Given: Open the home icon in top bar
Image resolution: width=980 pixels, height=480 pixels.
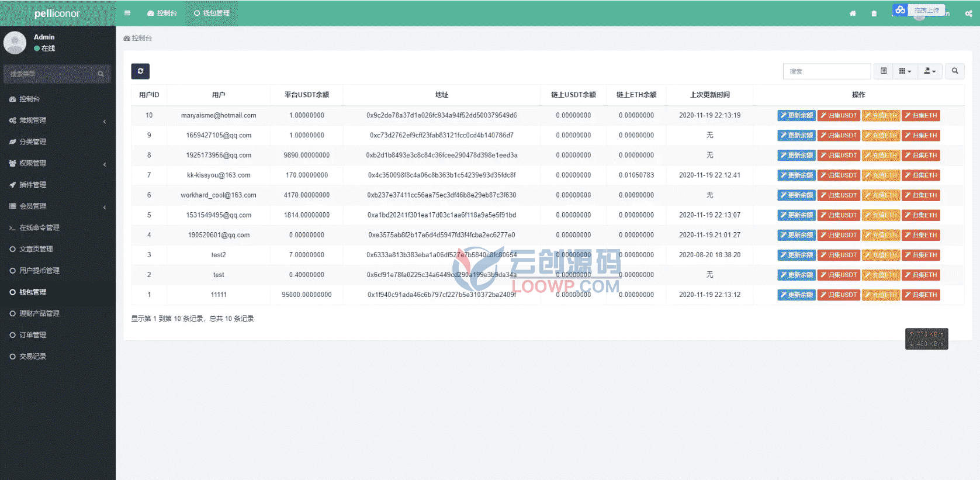Looking at the screenshot, I should 853,13.
